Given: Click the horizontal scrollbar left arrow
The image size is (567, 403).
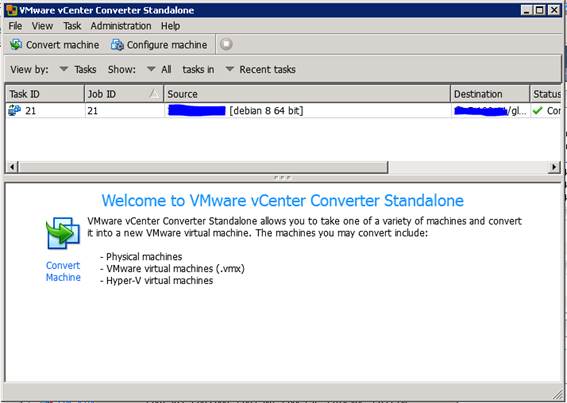Looking at the screenshot, I should (13, 167).
